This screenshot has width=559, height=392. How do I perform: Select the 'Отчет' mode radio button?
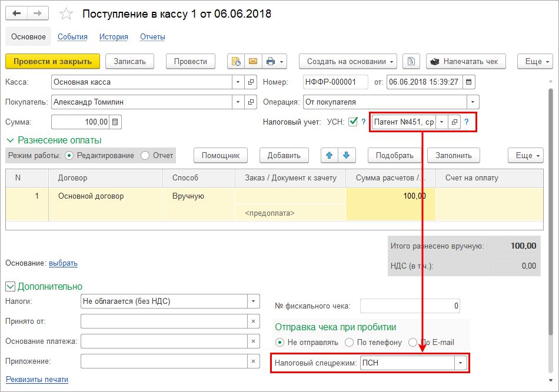[x=145, y=156]
